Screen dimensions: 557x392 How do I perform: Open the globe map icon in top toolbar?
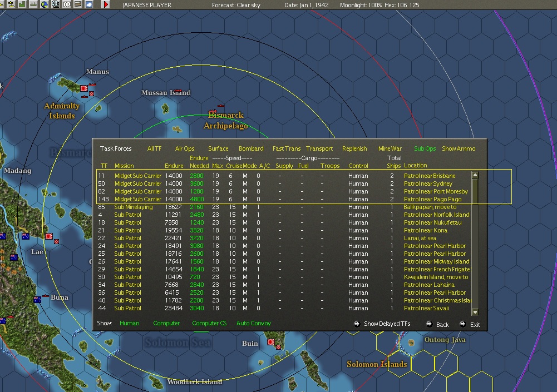(x=45, y=4)
